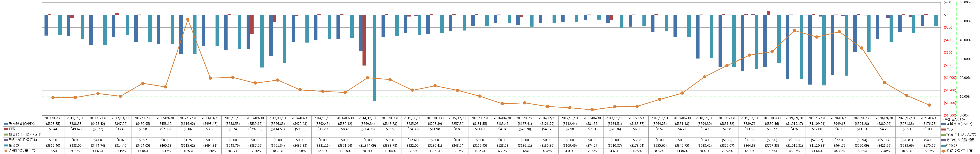Click その他の投資活動 row header in left table

click(x=22, y=140)
